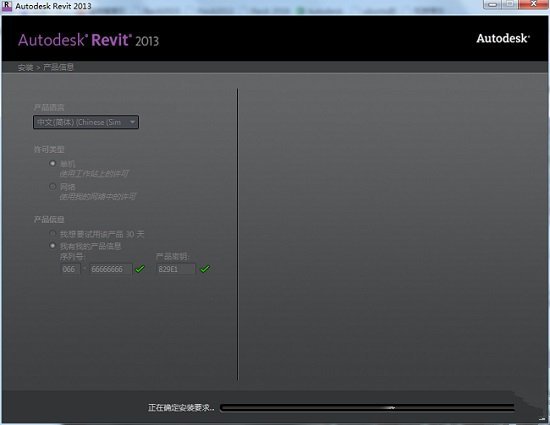Click the Autodesk logo at top right
The image size is (550, 425).
(x=503, y=38)
